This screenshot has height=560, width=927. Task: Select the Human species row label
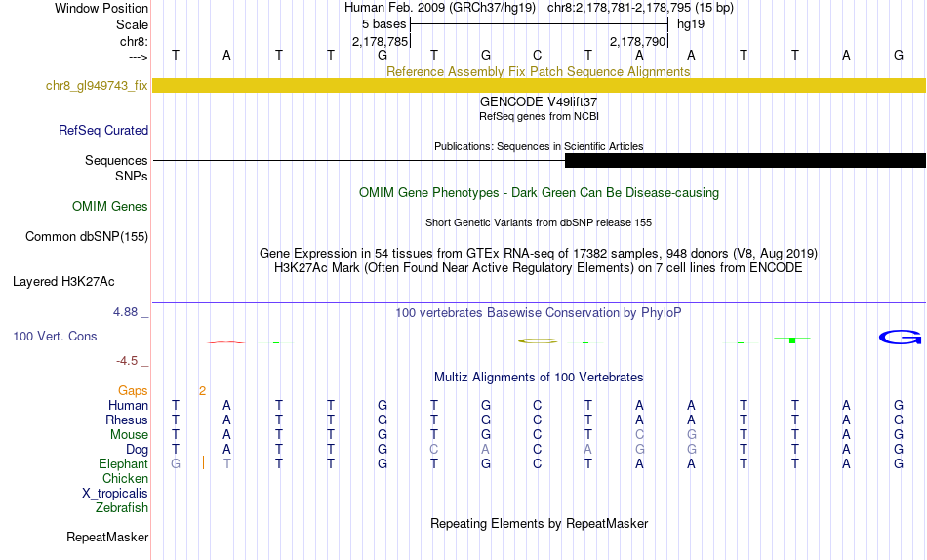(x=128, y=406)
